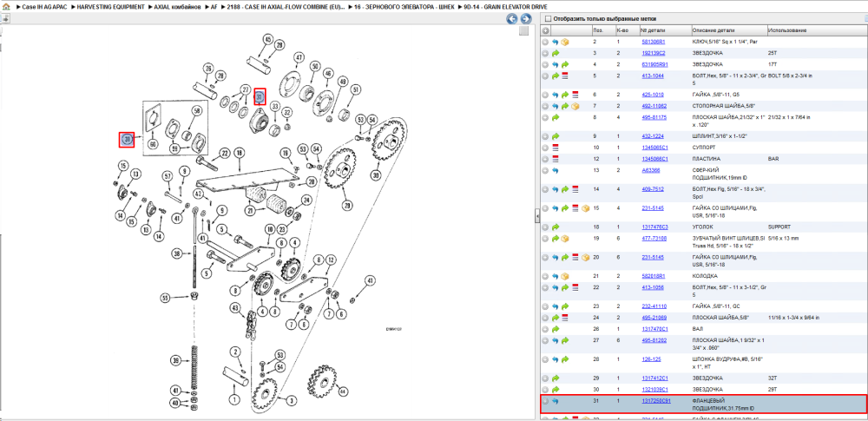Click the blue back arrow in row 2

tap(556, 42)
